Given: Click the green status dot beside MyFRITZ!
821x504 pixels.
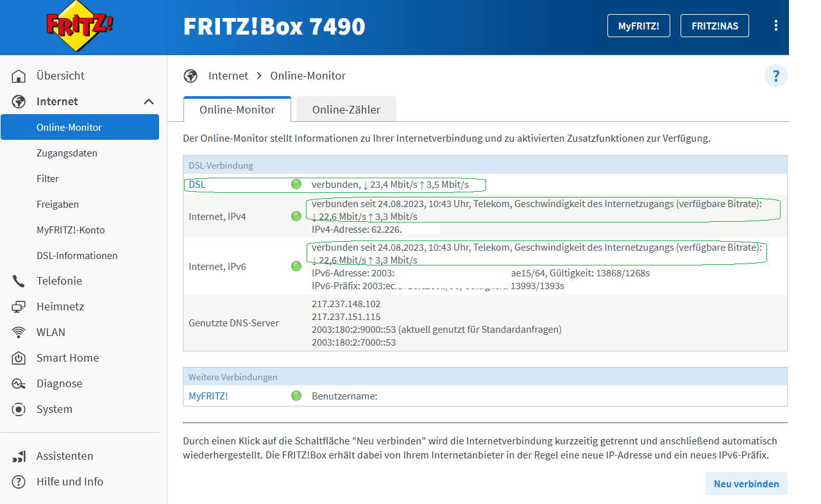Looking at the screenshot, I should click(x=296, y=396).
